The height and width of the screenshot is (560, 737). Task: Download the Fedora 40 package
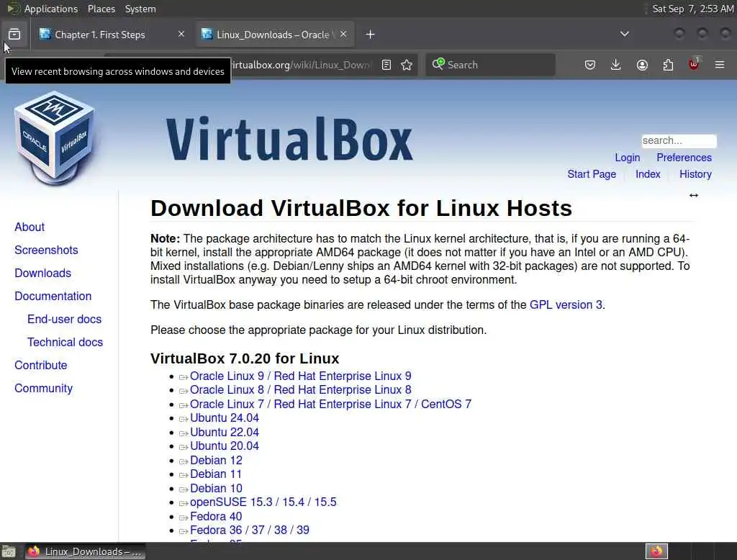click(216, 516)
